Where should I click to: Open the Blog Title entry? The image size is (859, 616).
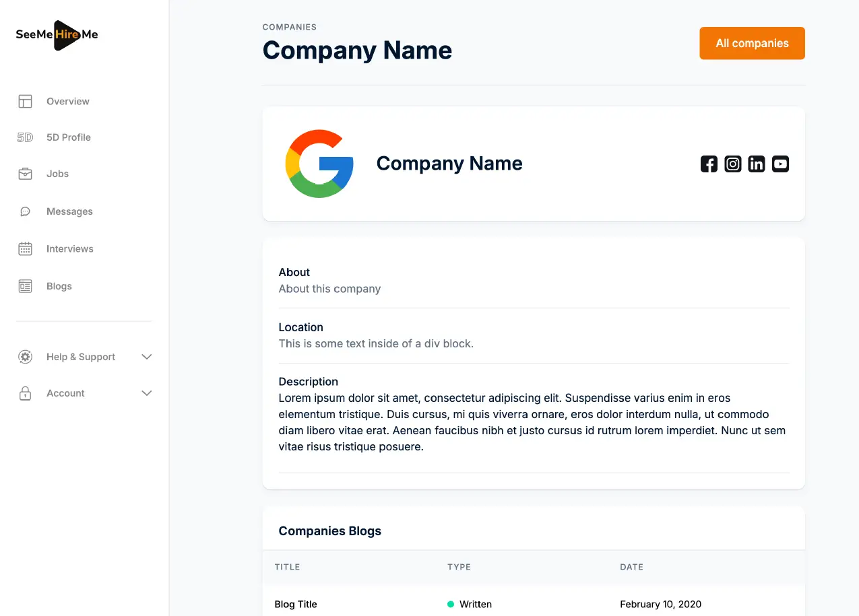click(296, 604)
